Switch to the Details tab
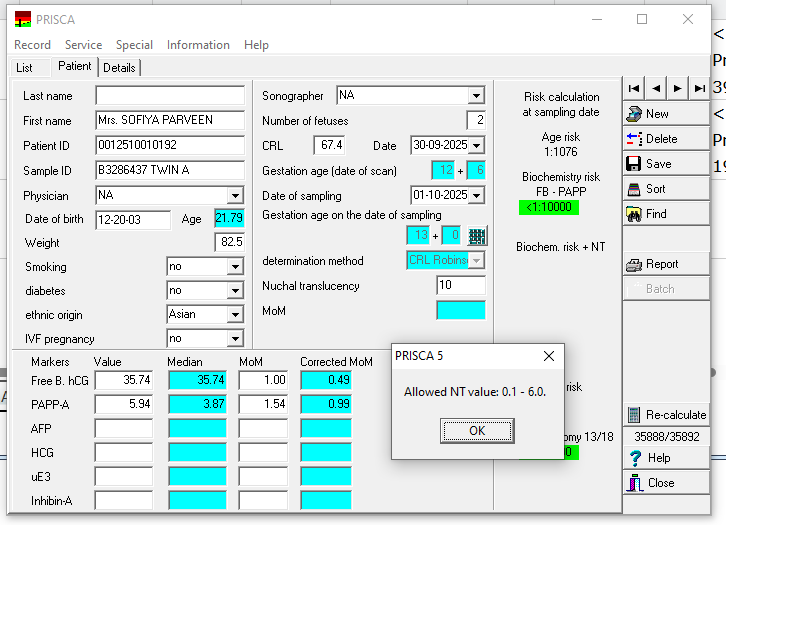Screen dimensions: 799x642 pyautogui.click(x=119, y=68)
